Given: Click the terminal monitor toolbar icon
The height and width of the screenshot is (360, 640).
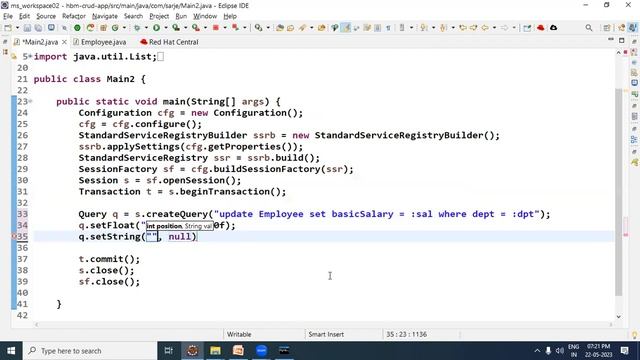Looking at the screenshot, I should pos(51,28).
